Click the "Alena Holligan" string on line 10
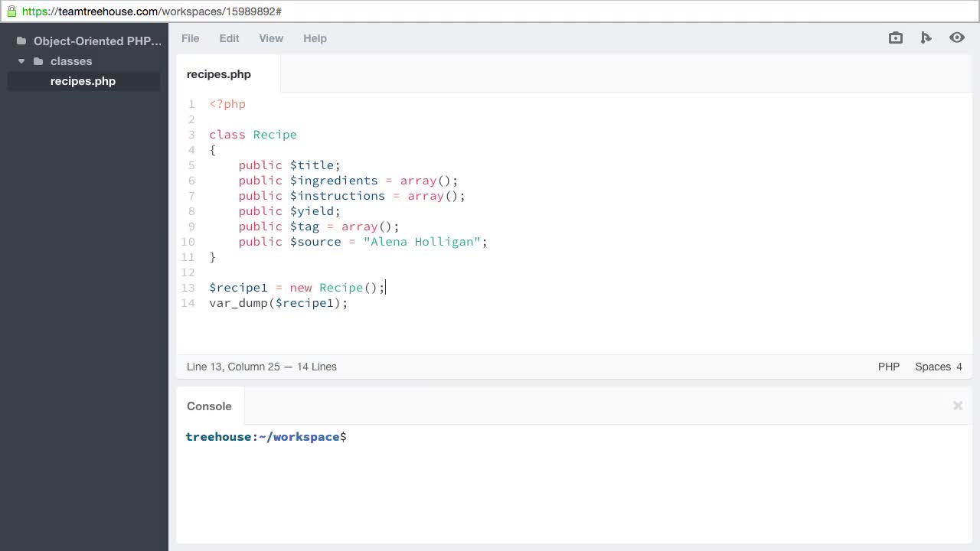Viewport: 980px width, 551px height. (422, 242)
